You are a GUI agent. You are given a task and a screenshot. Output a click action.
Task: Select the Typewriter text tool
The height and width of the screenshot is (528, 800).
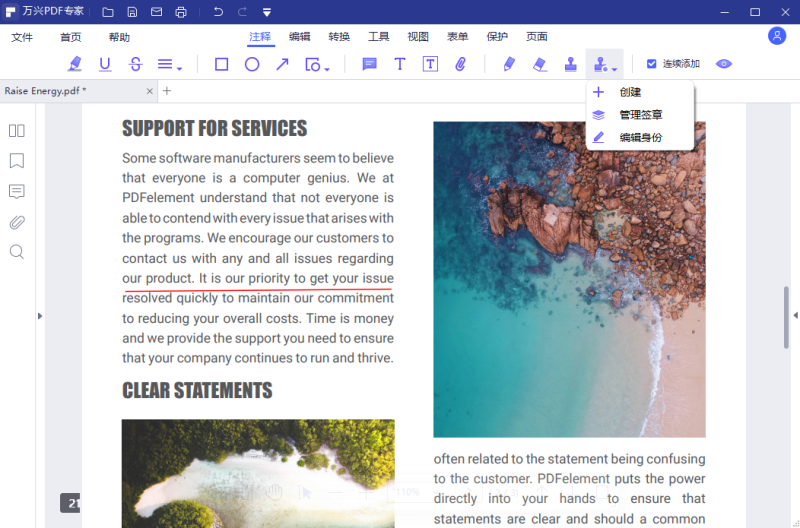400,64
